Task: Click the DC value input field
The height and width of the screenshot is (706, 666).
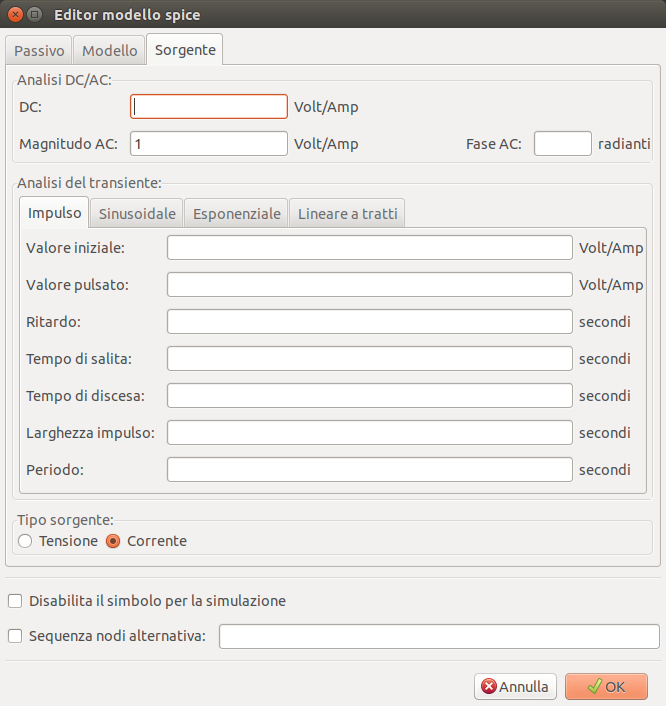Action: point(209,107)
